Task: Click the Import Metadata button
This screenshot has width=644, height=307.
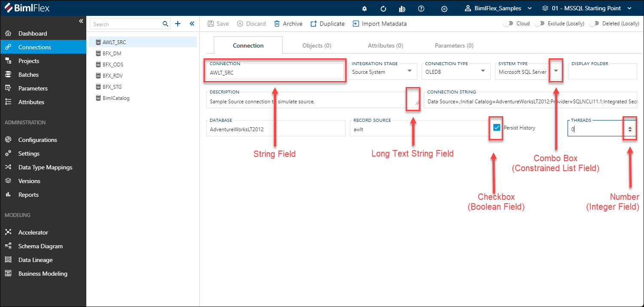Action: coord(379,24)
